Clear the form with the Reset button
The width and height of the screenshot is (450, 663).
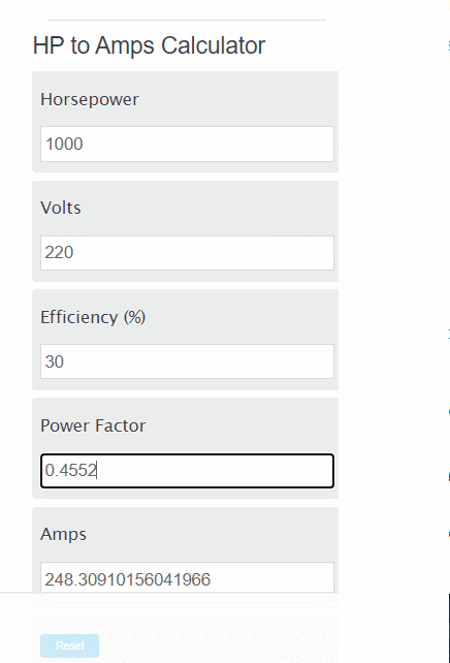[x=69, y=646]
